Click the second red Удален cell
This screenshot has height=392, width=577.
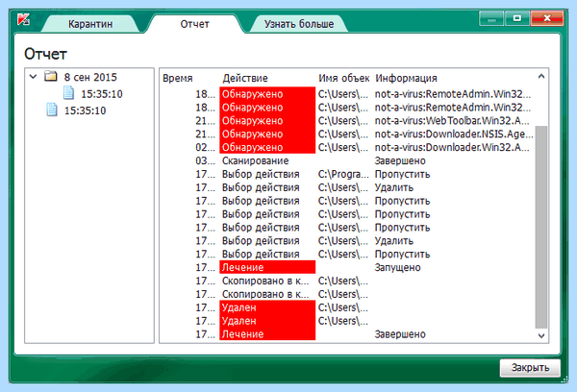coord(267,321)
